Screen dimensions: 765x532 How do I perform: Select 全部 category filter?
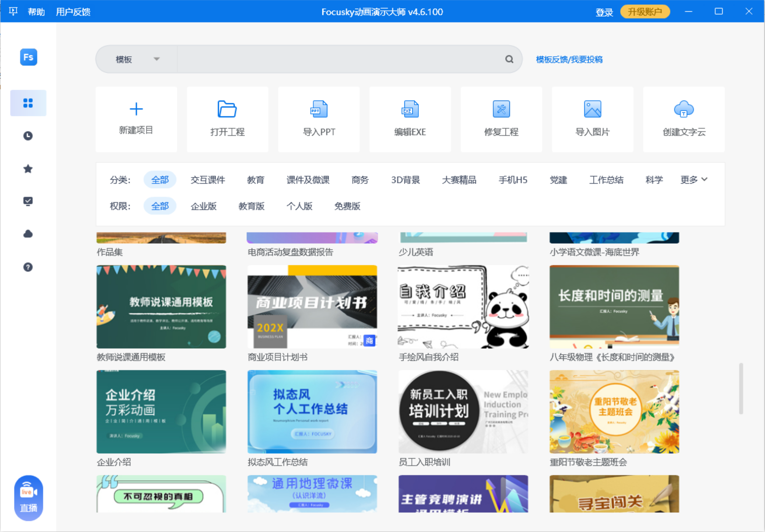point(160,180)
